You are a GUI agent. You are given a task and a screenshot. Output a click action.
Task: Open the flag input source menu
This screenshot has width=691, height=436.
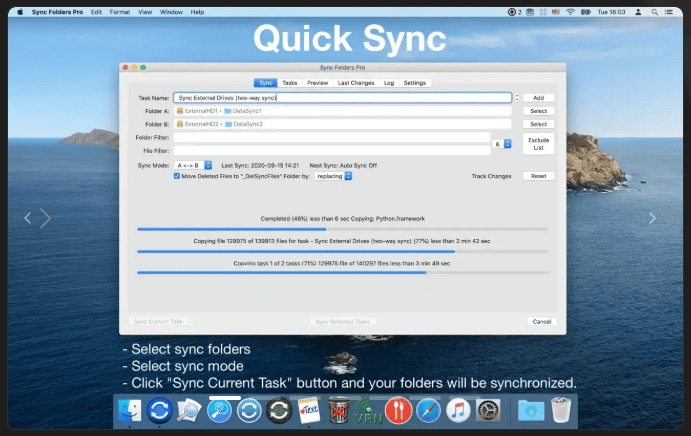(556, 12)
